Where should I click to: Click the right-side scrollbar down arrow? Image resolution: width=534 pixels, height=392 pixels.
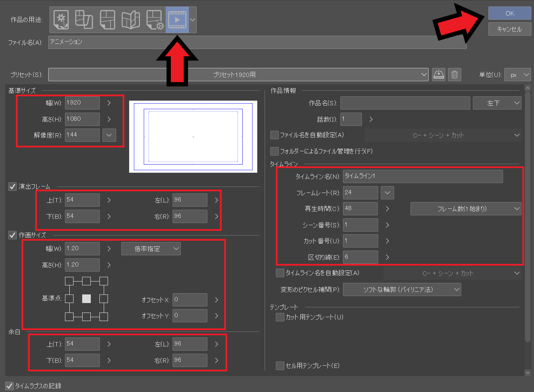528,373
